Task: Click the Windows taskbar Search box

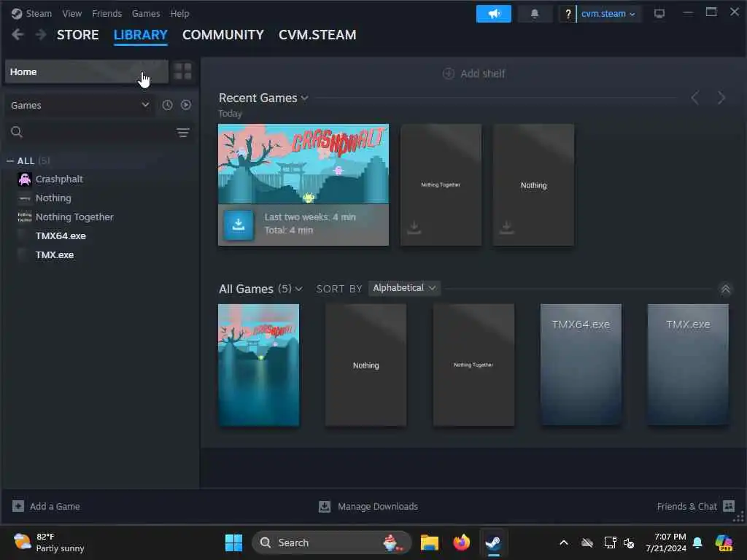Action: pyautogui.click(x=332, y=542)
